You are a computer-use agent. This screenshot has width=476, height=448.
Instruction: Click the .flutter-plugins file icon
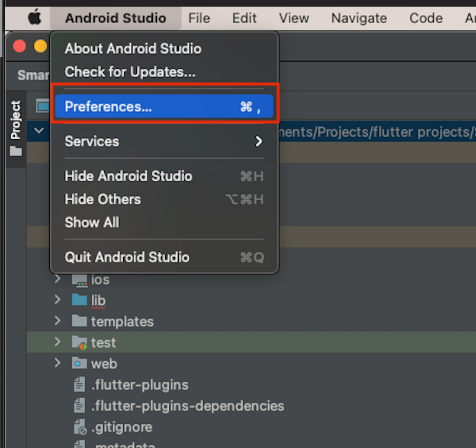point(79,385)
